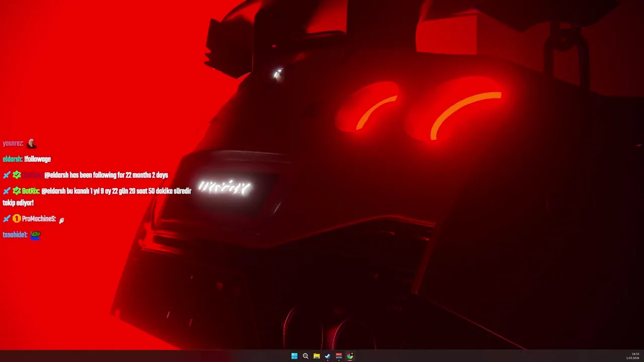
Task: Open the Windows Start menu
Action: [x=294, y=356]
